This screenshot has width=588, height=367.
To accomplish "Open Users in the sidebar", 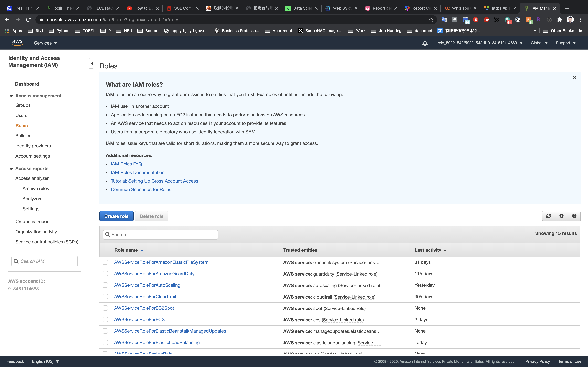I will pos(21,115).
